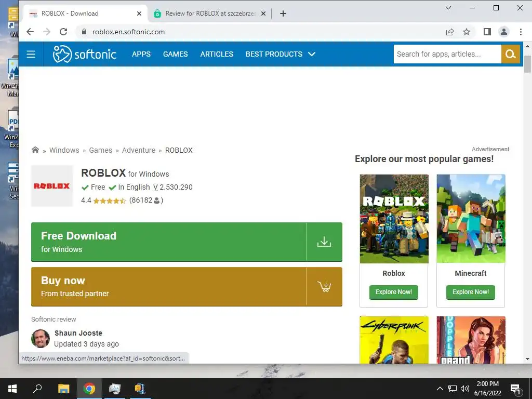Click the Games breadcrumb link

coord(100,150)
